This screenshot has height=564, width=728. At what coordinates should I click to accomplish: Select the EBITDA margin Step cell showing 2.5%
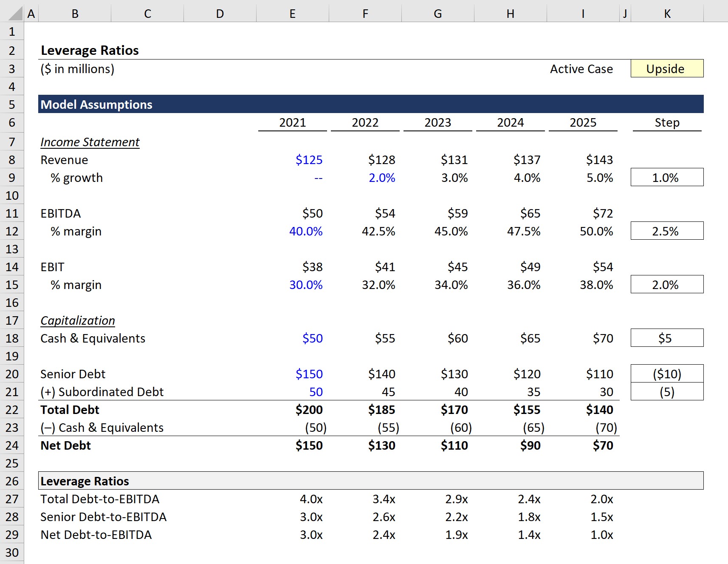[666, 231]
